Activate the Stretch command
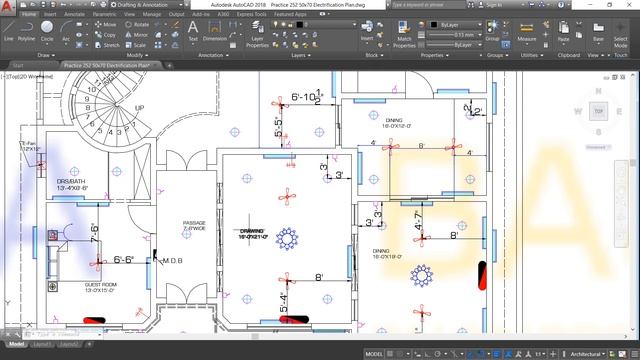 click(x=107, y=45)
